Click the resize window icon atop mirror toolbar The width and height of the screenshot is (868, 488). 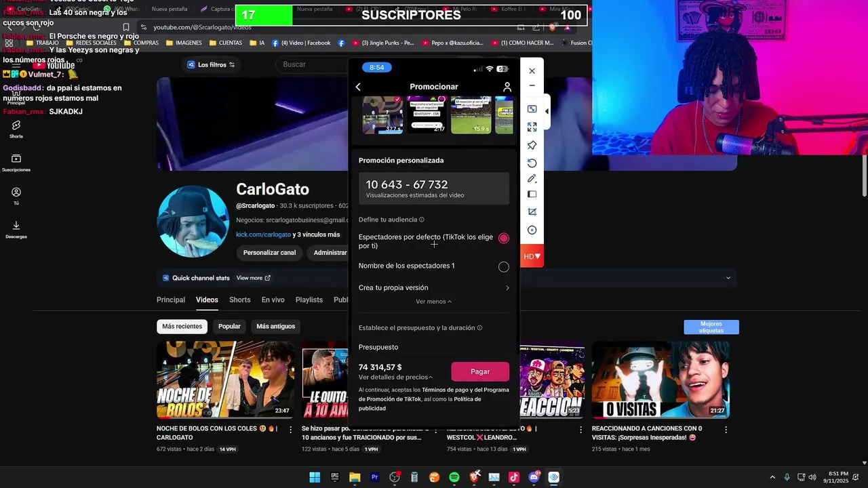click(x=532, y=108)
